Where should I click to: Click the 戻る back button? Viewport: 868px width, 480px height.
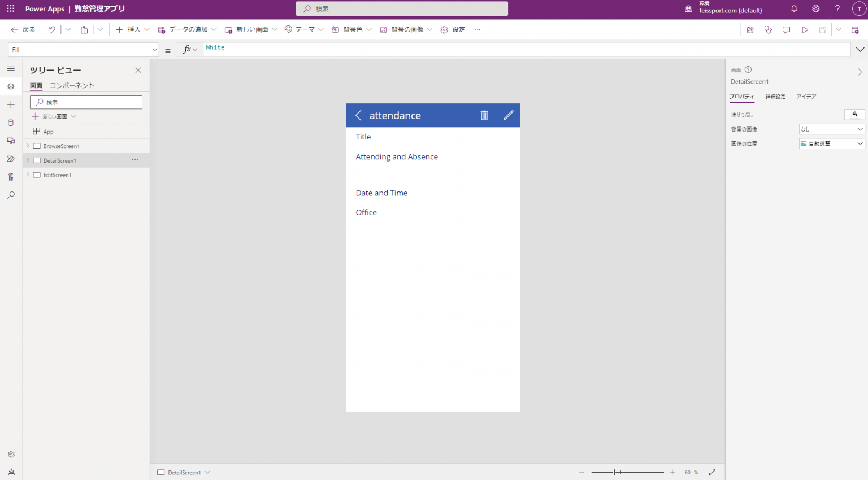tap(23, 30)
